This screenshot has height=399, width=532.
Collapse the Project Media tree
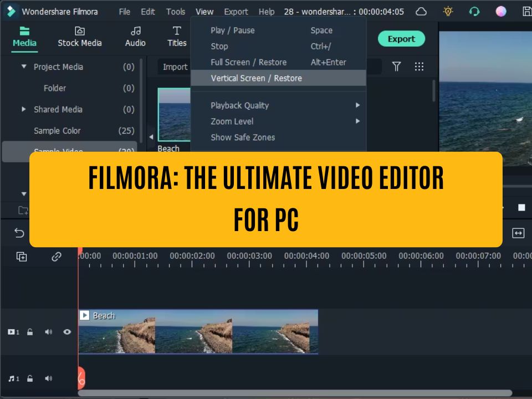pyautogui.click(x=24, y=67)
